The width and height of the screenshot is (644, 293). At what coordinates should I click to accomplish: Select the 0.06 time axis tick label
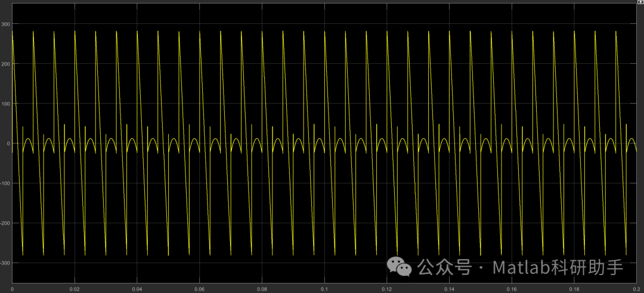[x=199, y=289]
